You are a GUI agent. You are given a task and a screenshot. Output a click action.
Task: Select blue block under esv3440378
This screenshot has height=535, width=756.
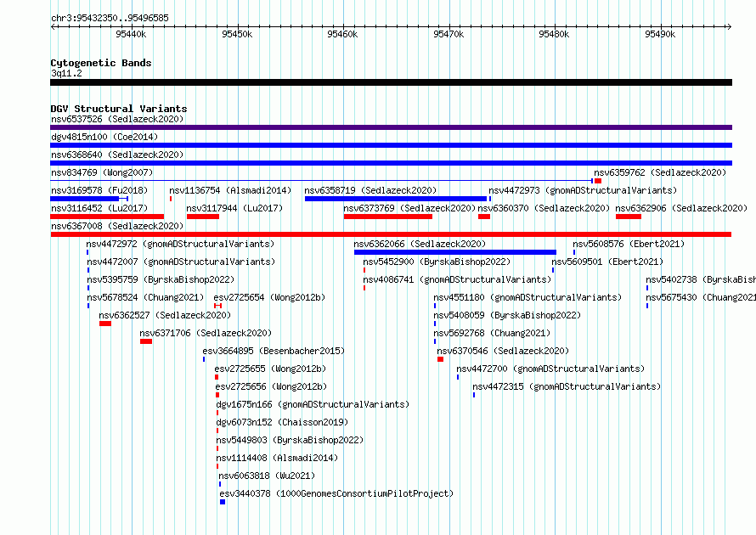[223, 502]
